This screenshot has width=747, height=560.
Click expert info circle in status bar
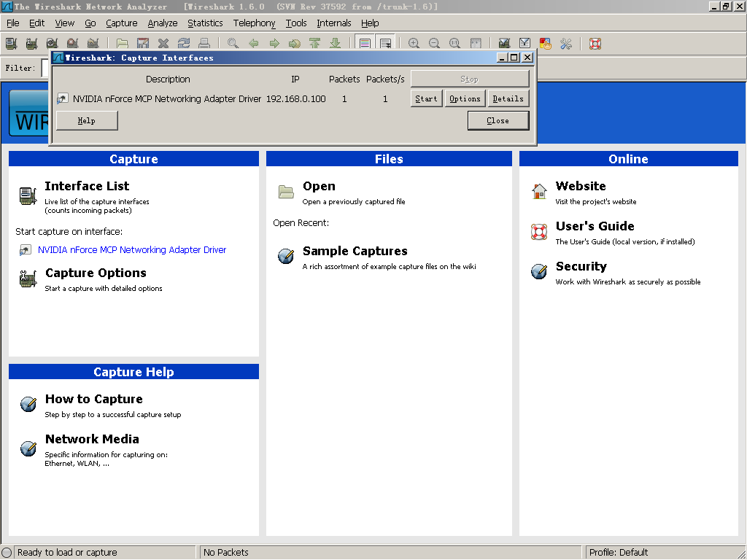coord(7,553)
